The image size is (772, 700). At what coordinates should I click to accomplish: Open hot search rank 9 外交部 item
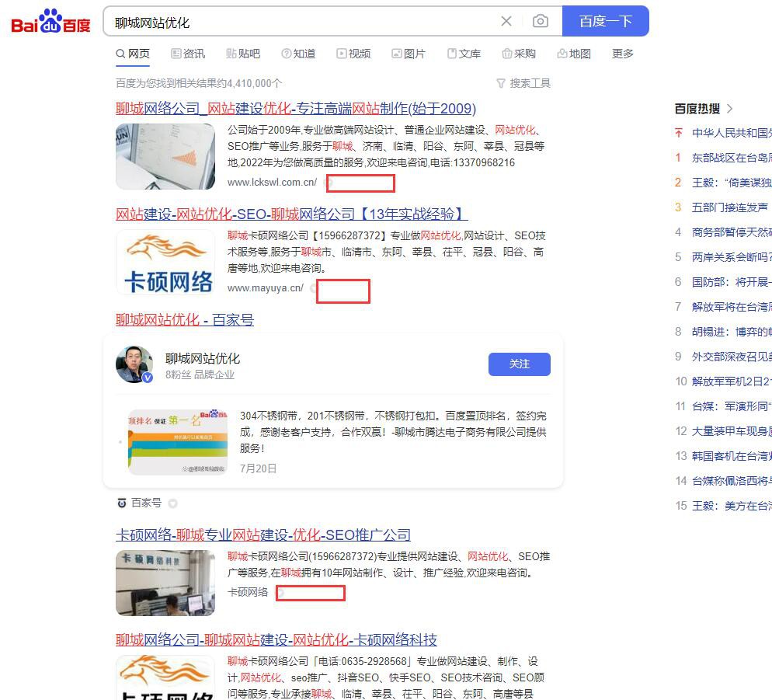[x=732, y=356]
